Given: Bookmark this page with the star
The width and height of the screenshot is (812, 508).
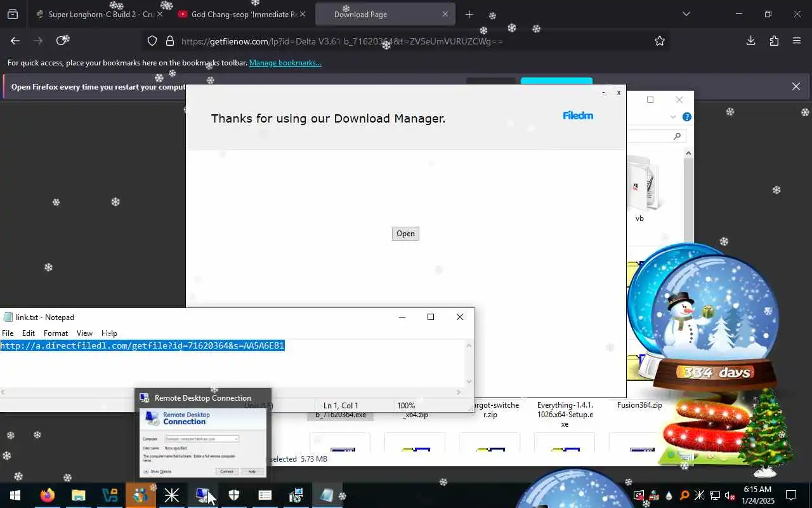Looking at the screenshot, I should pyautogui.click(x=660, y=41).
